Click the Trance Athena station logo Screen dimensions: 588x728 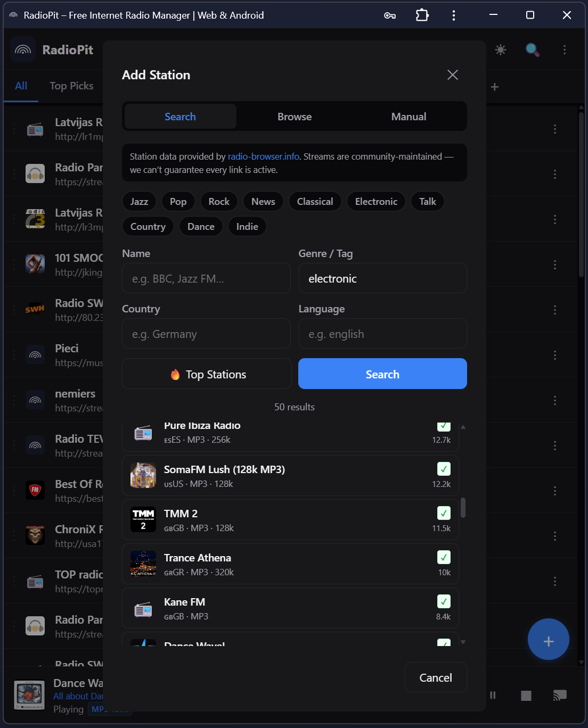pyautogui.click(x=143, y=564)
